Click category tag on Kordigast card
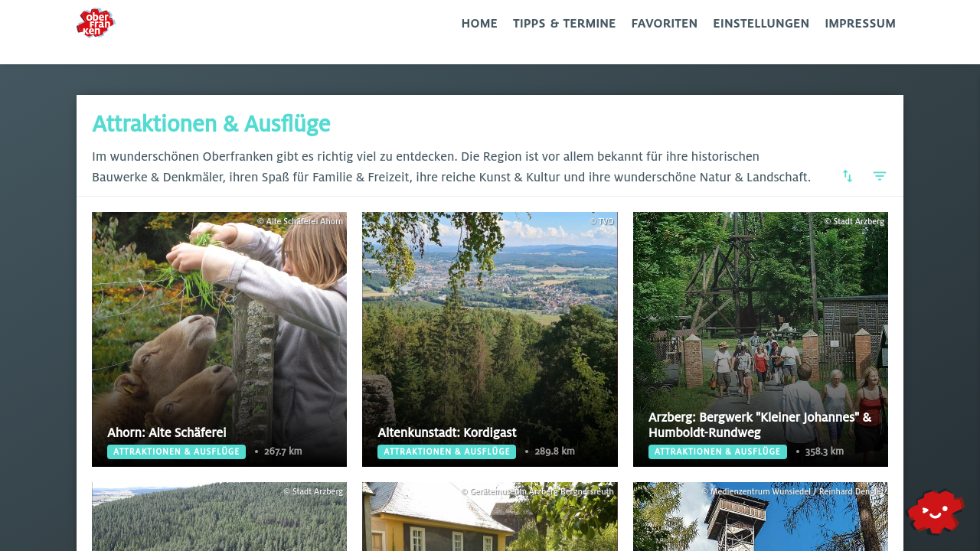 point(446,452)
